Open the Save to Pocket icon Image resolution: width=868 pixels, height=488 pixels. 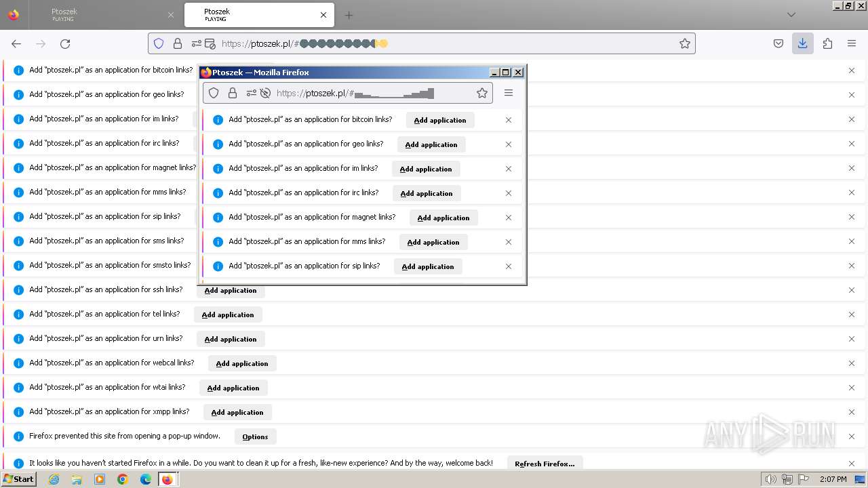coord(778,43)
